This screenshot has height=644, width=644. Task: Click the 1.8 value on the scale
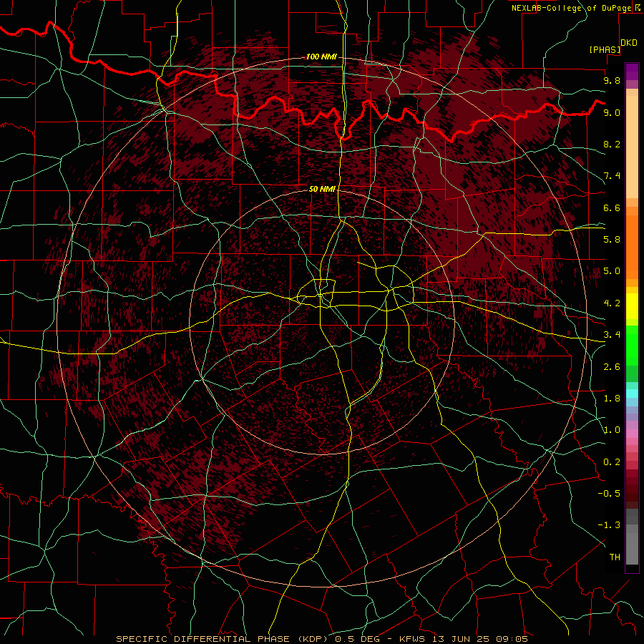click(612, 399)
